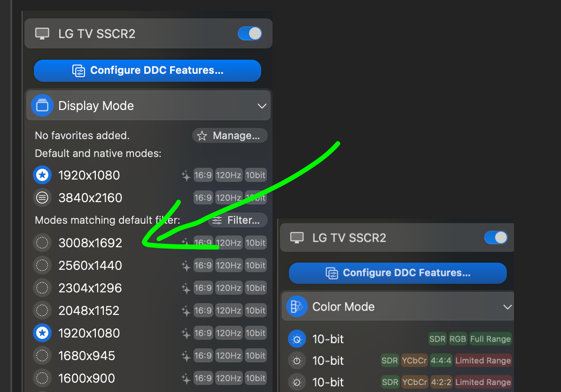Collapse the Color Mode section chevron
The height and width of the screenshot is (392, 561).
click(507, 307)
